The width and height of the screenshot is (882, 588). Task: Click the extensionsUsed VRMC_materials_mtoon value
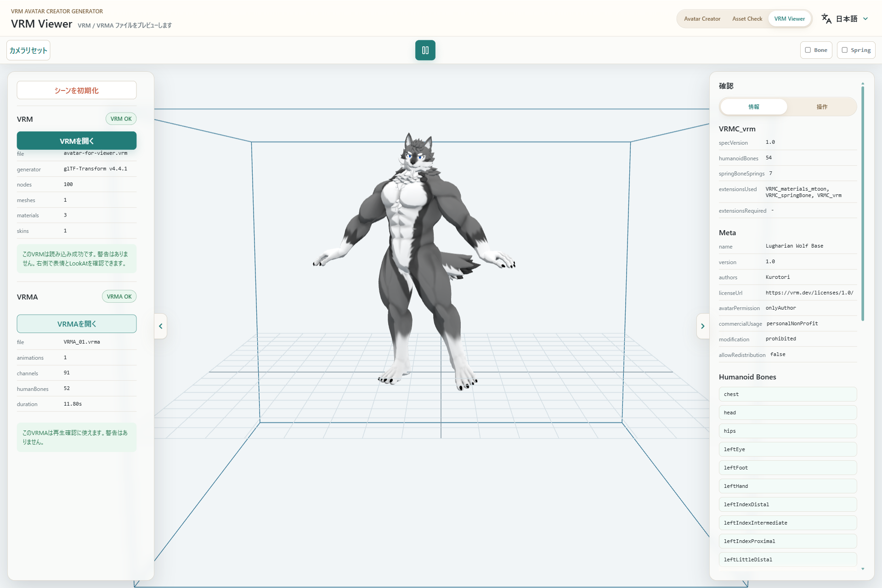pos(803,192)
